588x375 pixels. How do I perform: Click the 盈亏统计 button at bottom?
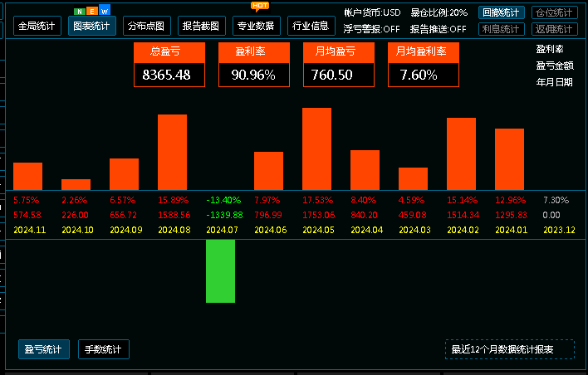(42, 349)
